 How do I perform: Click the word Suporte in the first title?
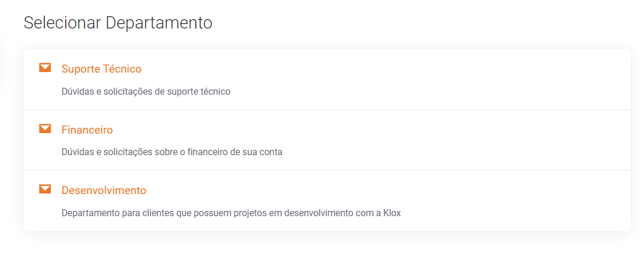click(x=80, y=69)
